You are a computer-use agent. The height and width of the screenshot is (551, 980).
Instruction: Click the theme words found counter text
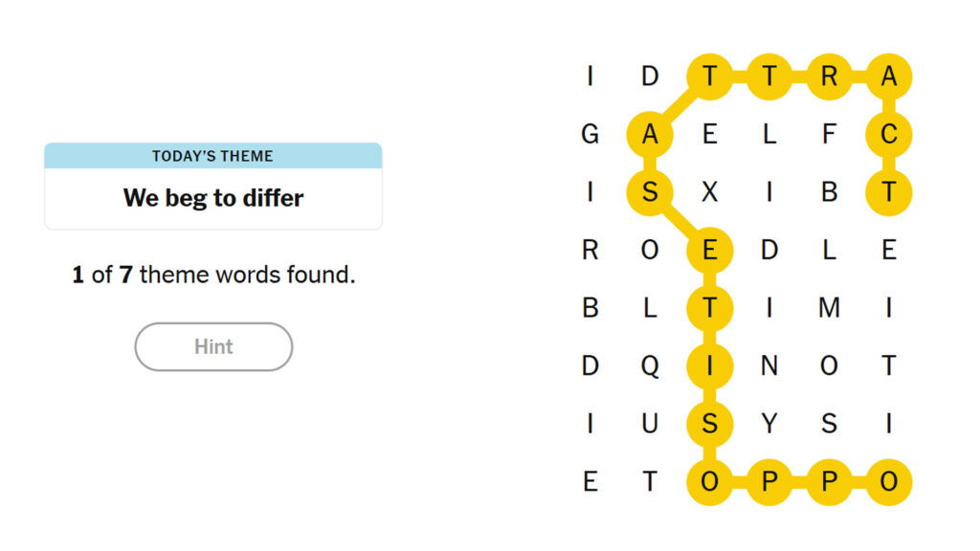pos(213,275)
